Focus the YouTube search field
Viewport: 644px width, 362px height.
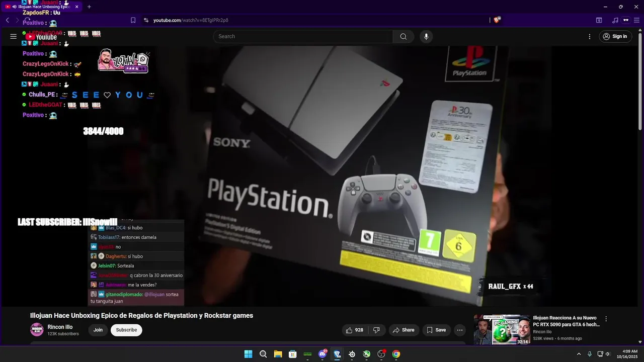click(303, 36)
